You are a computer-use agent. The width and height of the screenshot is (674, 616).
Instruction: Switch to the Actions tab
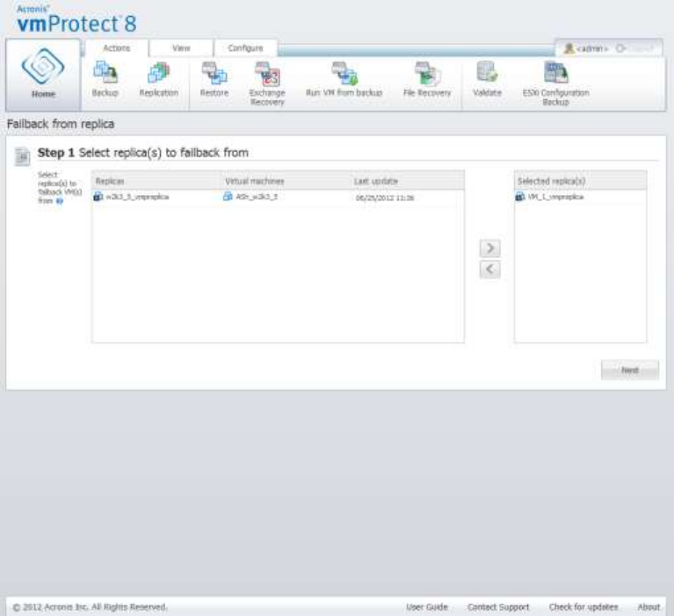pyautogui.click(x=117, y=48)
